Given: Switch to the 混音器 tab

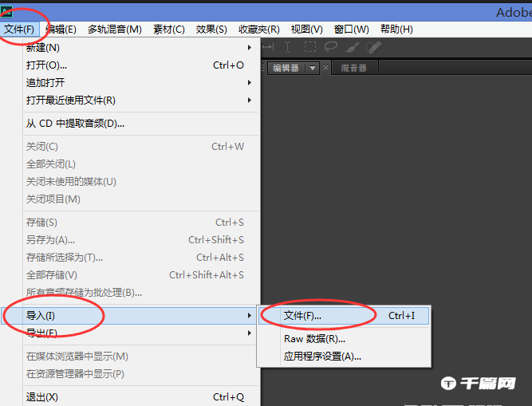Looking at the screenshot, I should 354,68.
